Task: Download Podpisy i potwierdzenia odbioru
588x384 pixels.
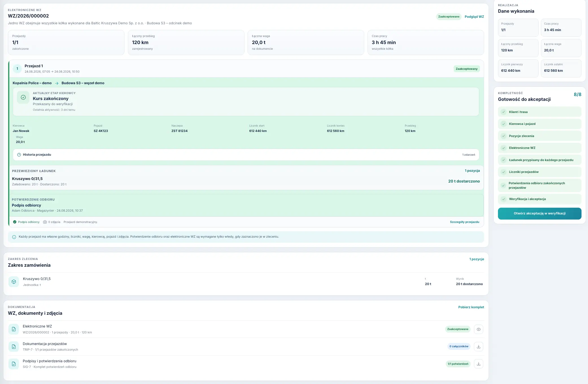Action: 478,364
